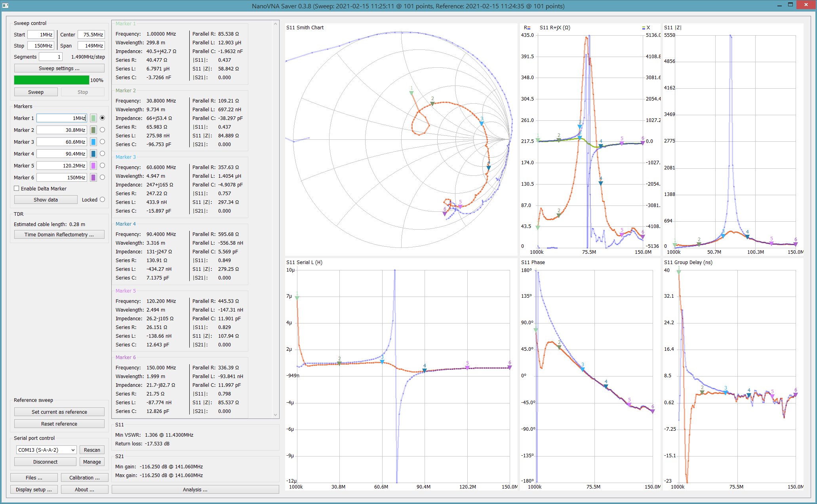This screenshot has height=504, width=817.
Task: Click Marker 6 frequency input showing 150MHz
Action: [x=61, y=177]
